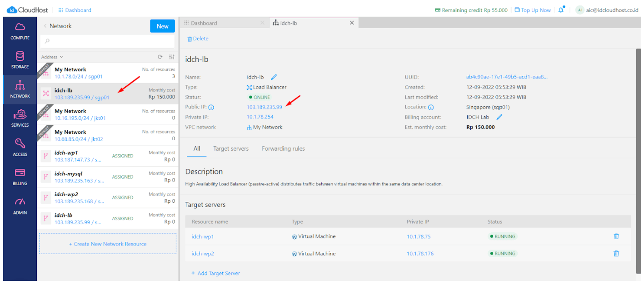644x285 pixels.
Task: Open the Access key section
Action: [20, 147]
